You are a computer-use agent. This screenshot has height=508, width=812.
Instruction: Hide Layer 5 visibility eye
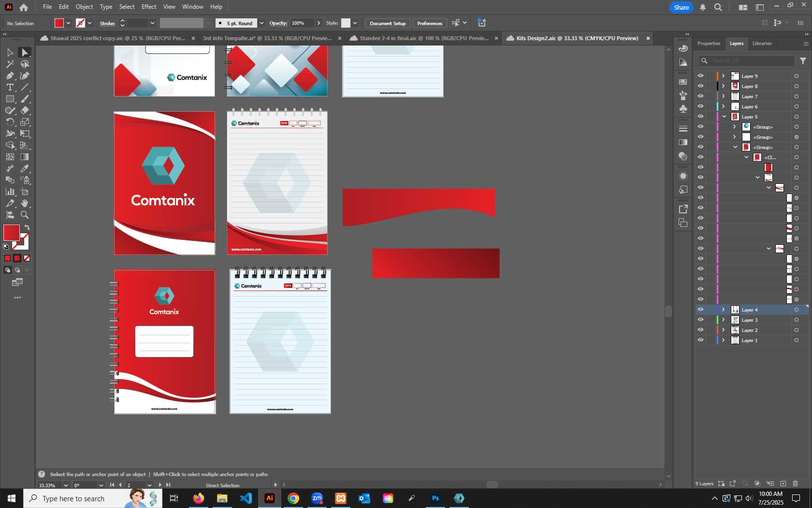tap(700, 117)
